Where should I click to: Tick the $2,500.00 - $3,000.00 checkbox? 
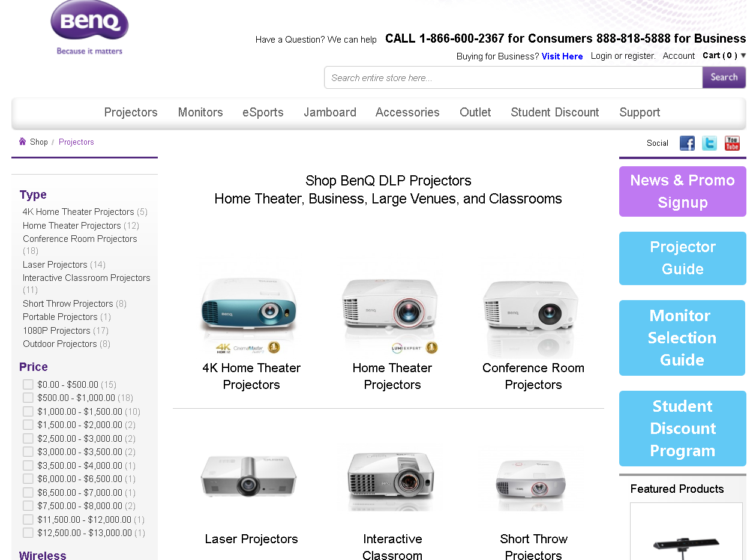pos(28,438)
